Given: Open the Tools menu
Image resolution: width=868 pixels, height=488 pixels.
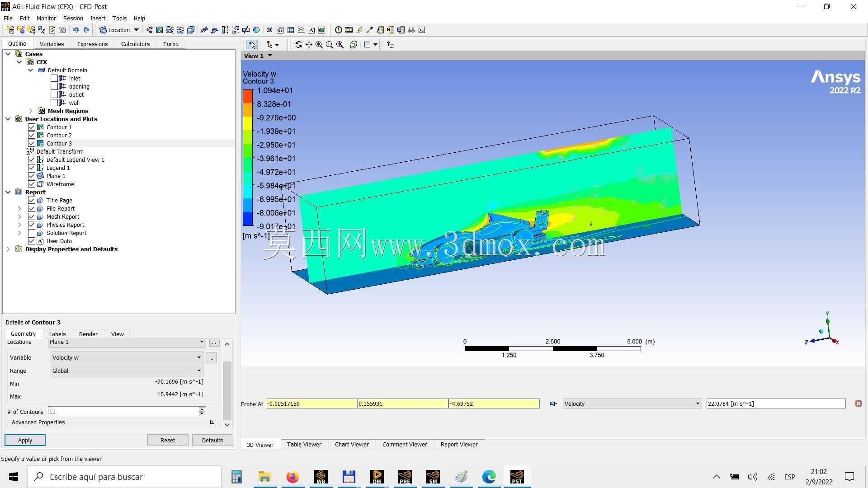Looking at the screenshot, I should pyautogui.click(x=119, y=18).
